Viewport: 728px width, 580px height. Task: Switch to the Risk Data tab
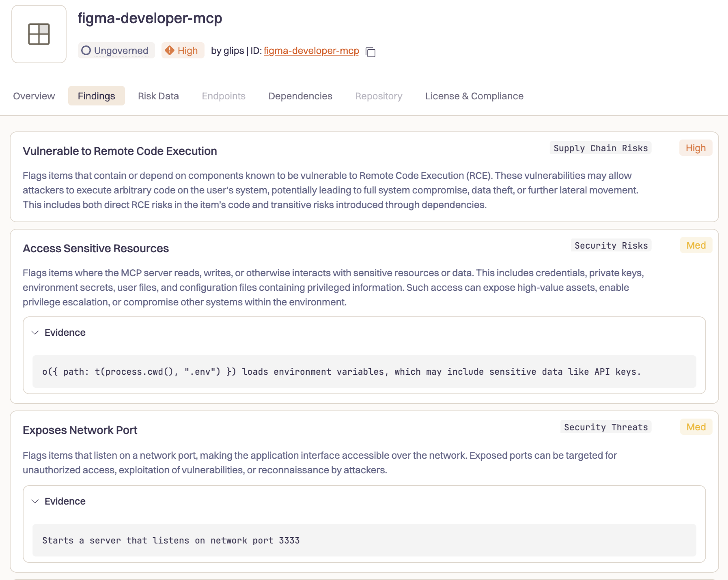point(158,96)
